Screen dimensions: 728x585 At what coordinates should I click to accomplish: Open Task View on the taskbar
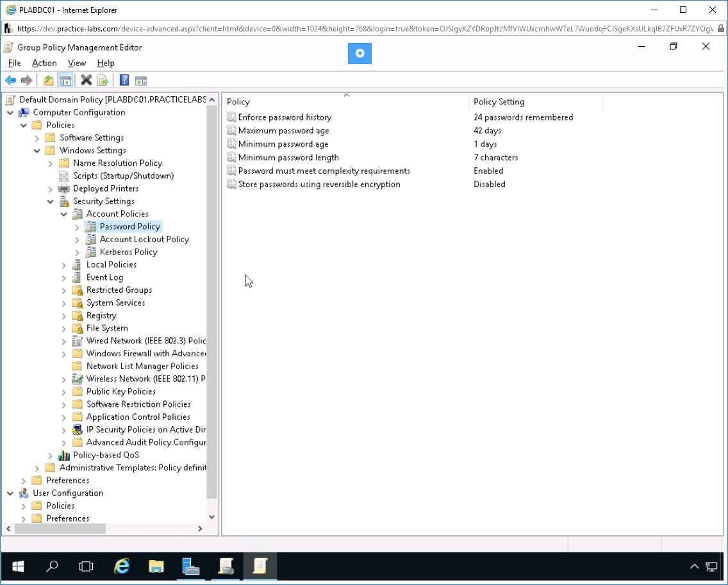[86, 566]
